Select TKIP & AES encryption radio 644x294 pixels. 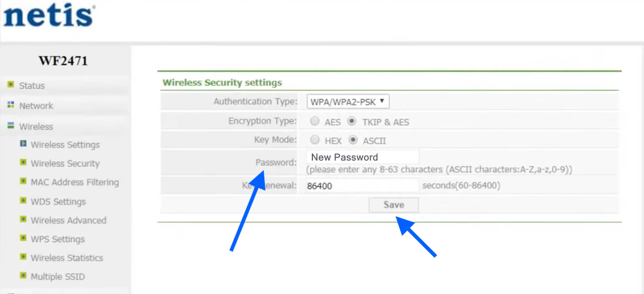pos(352,121)
